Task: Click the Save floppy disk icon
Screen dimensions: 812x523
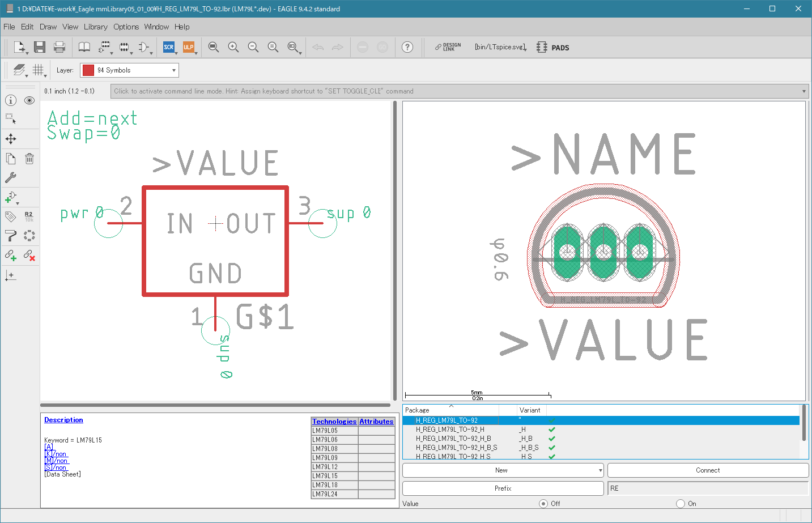Action: pyautogui.click(x=39, y=47)
